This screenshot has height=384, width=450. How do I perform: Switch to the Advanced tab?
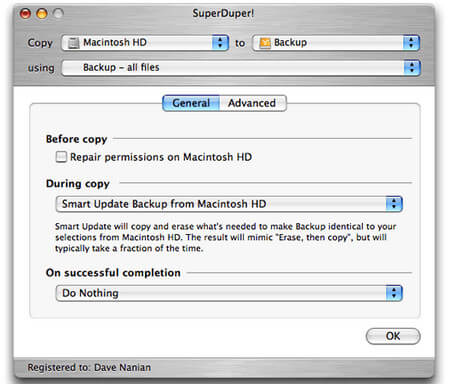pos(252,103)
